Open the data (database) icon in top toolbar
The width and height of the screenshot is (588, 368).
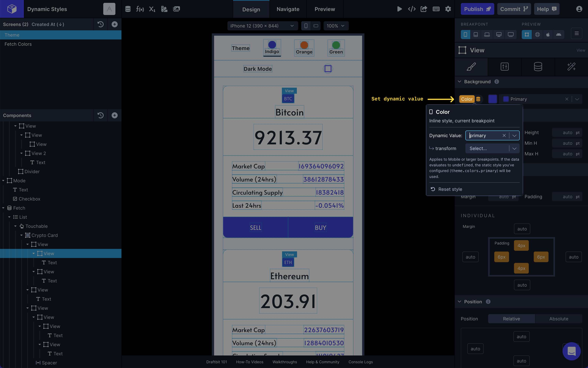pos(128,9)
